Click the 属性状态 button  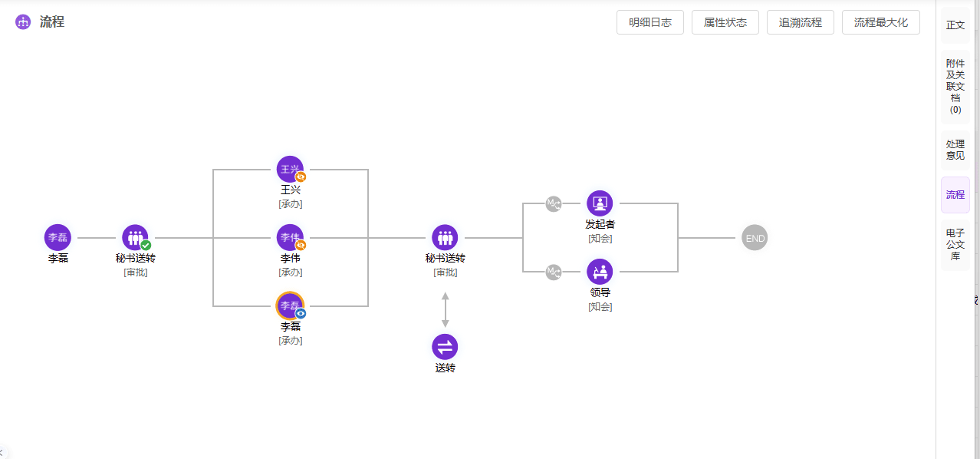coord(725,22)
